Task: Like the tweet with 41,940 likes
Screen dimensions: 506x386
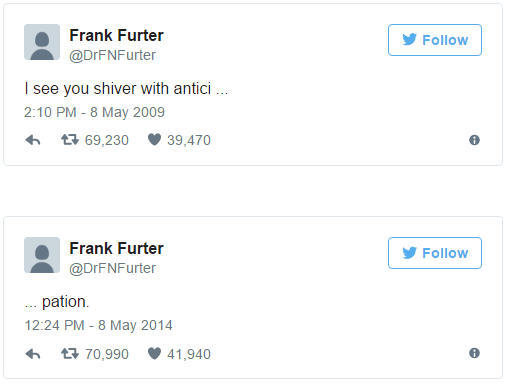Action: (154, 353)
